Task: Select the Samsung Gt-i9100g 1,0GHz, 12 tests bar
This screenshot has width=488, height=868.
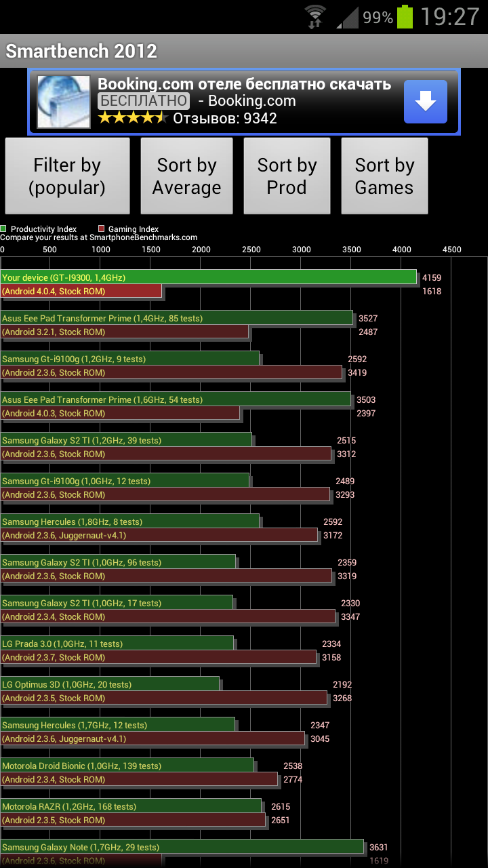Action: click(x=125, y=481)
